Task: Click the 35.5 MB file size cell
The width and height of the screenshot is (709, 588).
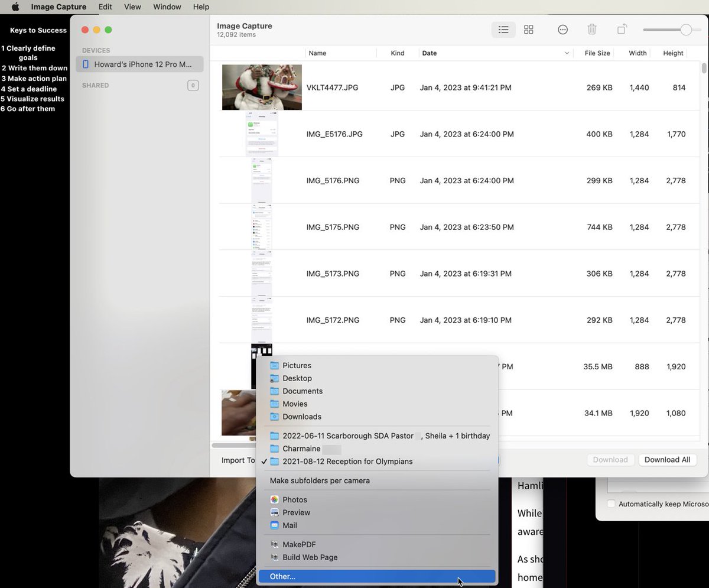Action: pos(597,366)
